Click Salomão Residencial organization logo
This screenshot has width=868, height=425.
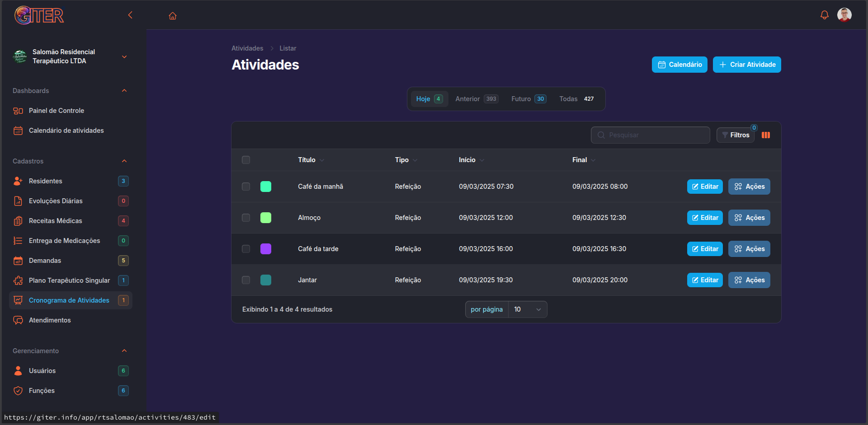[x=20, y=56]
